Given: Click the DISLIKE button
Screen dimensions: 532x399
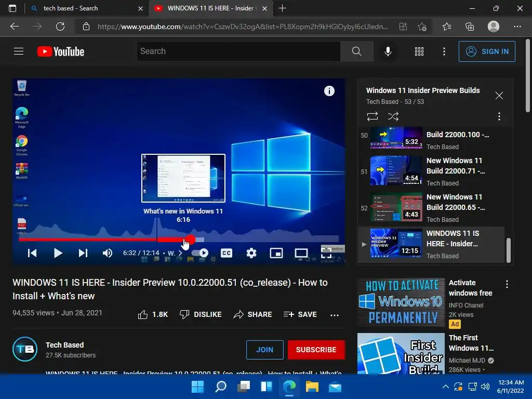Looking at the screenshot, I should [x=201, y=314].
